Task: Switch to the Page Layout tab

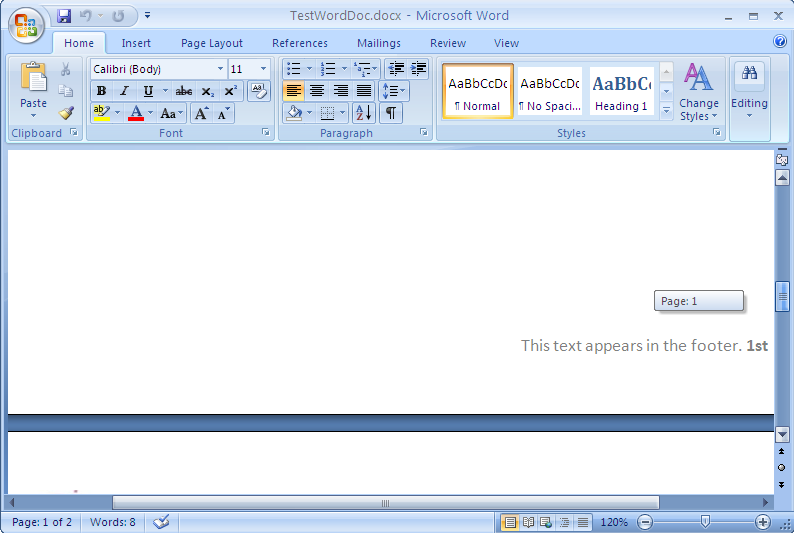Action: (211, 43)
